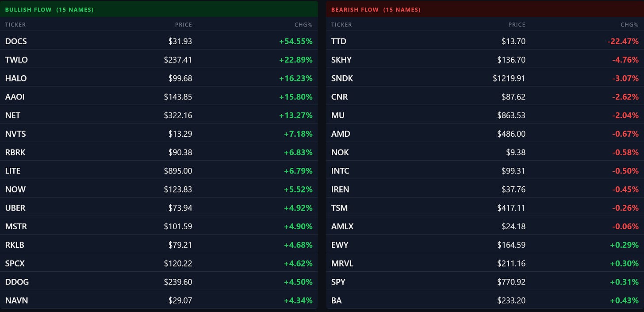Click the Bearish Flow panel header
644x312 pixels.
(485, 9)
